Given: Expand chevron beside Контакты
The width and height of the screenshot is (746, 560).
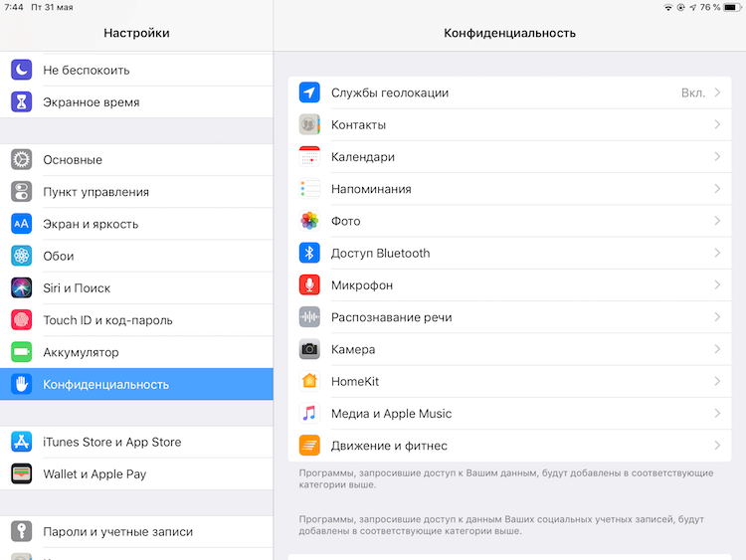Looking at the screenshot, I should click(x=717, y=124).
